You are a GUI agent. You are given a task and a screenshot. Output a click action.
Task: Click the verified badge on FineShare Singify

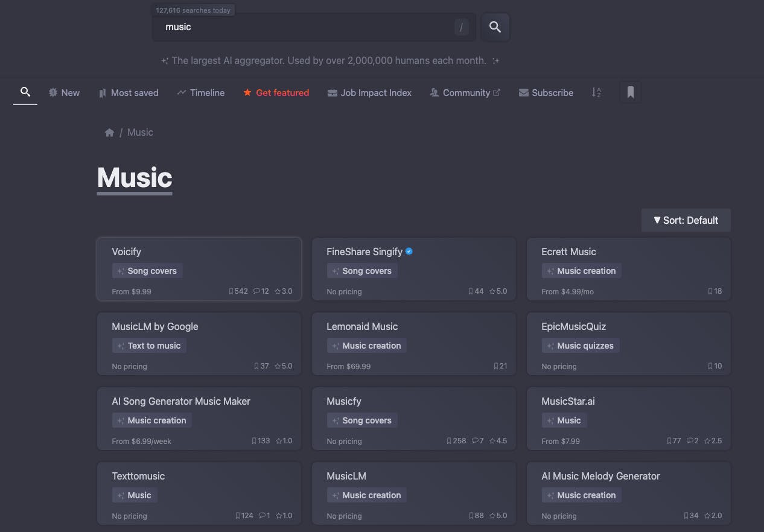point(409,252)
